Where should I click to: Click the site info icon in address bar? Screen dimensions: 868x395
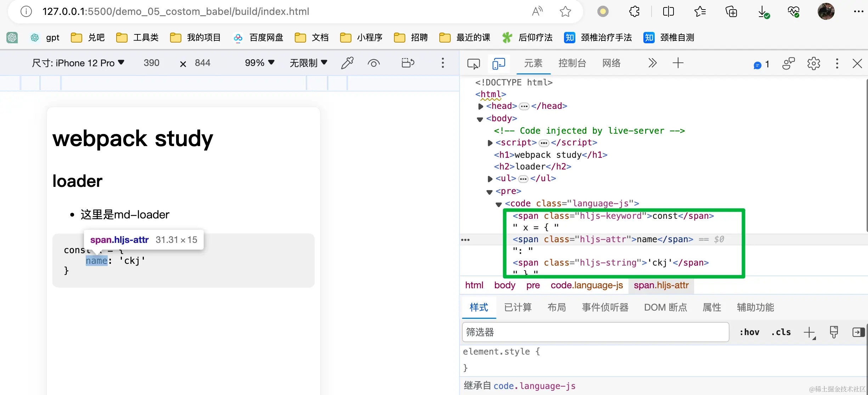tap(26, 12)
